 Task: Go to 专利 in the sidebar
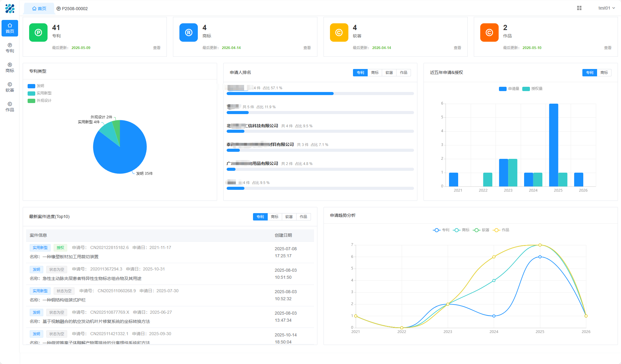click(10, 48)
